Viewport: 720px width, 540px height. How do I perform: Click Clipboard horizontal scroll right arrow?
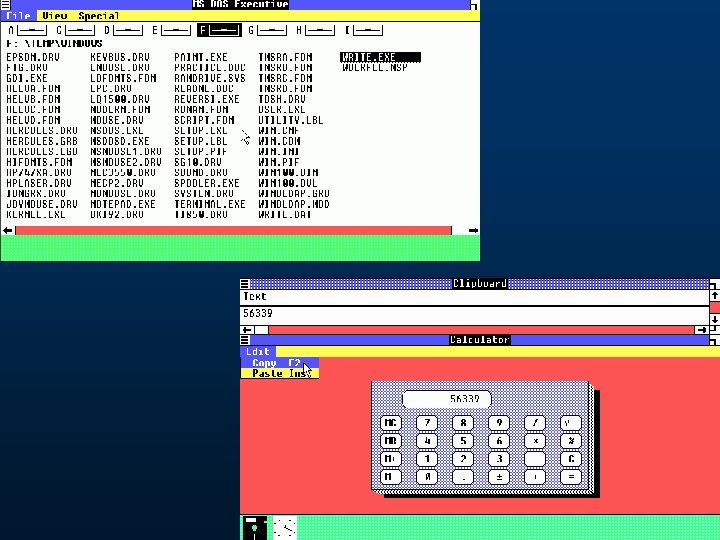(x=701, y=330)
